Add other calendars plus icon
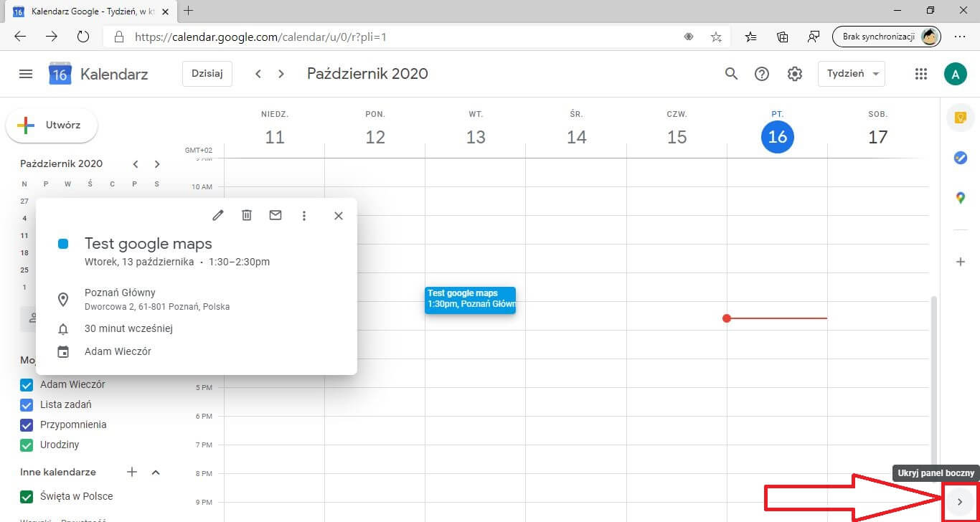Image resolution: width=980 pixels, height=522 pixels. [132, 472]
